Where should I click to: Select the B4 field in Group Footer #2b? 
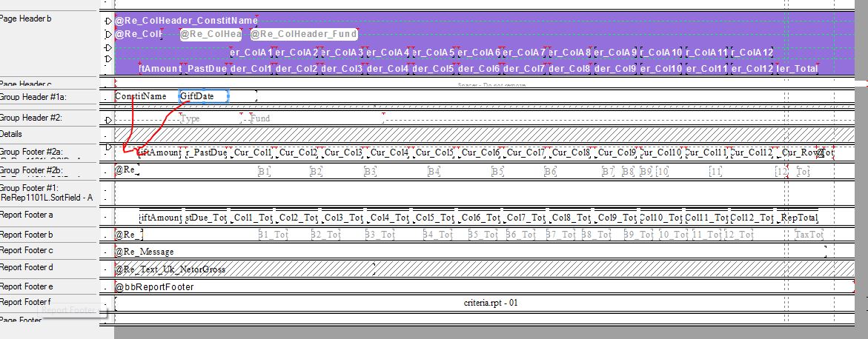coord(434,172)
